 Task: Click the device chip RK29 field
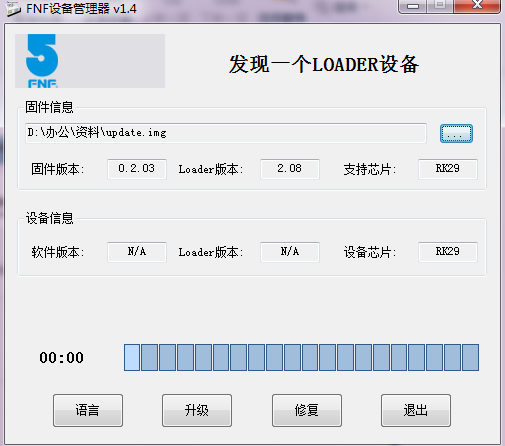(448, 252)
